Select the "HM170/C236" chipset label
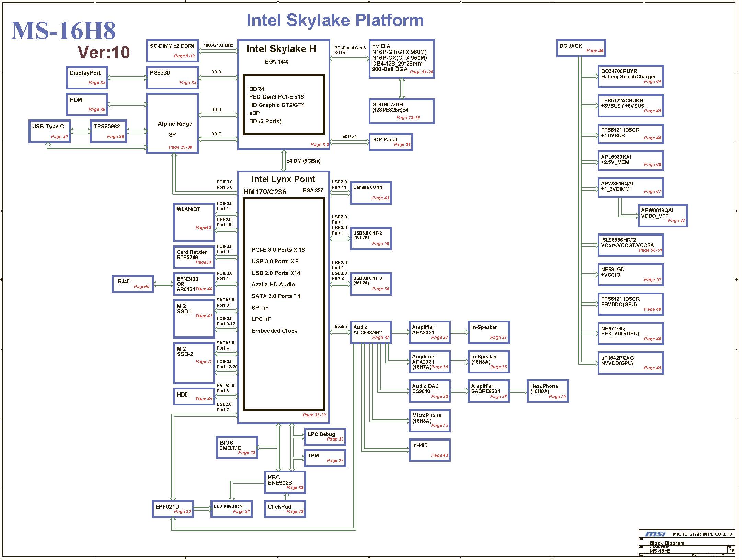Image resolution: width=743 pixels, height=560 pixels. pos(265,192)
